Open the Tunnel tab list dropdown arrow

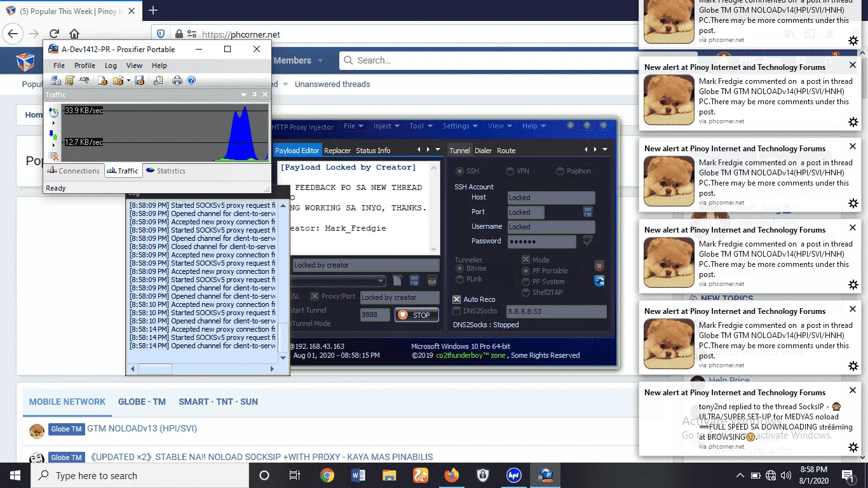point(605,149)
